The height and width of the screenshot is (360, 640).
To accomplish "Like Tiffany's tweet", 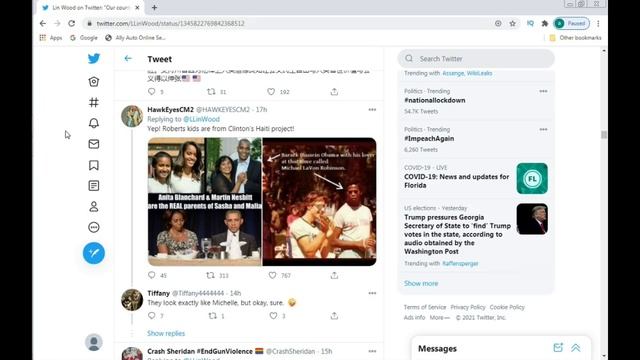I will (273, 316).
